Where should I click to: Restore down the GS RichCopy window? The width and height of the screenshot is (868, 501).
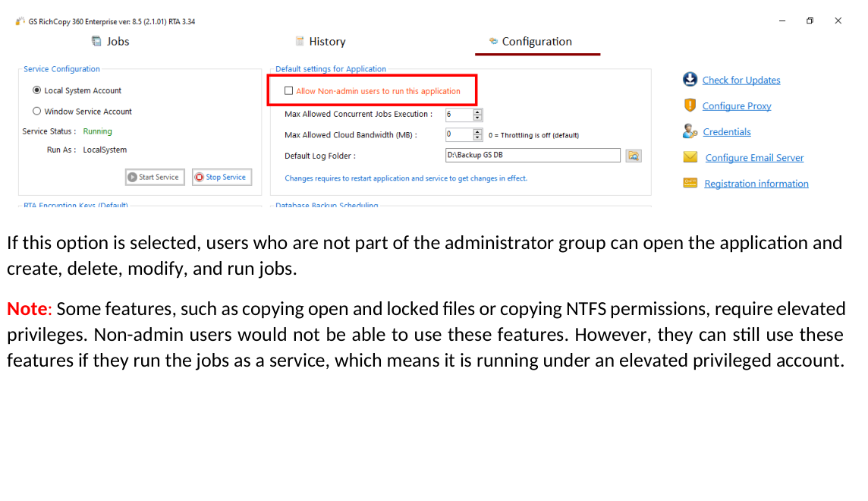[x=810, y=21]
